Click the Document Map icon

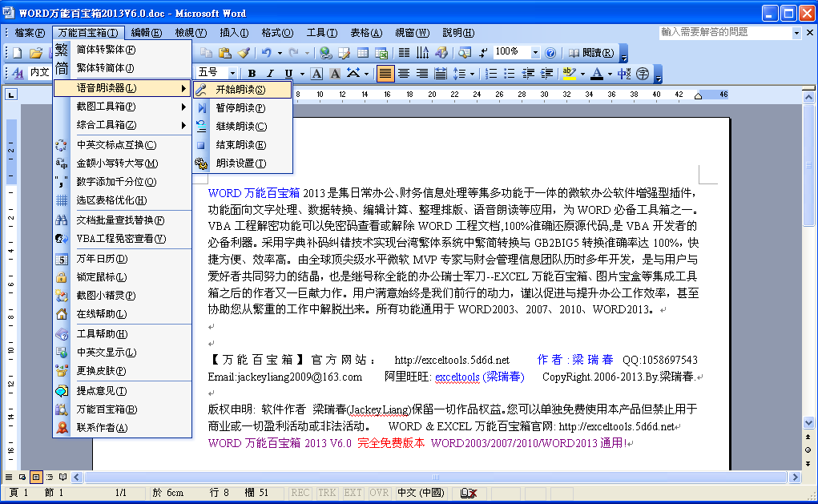(x=465, y=53)
